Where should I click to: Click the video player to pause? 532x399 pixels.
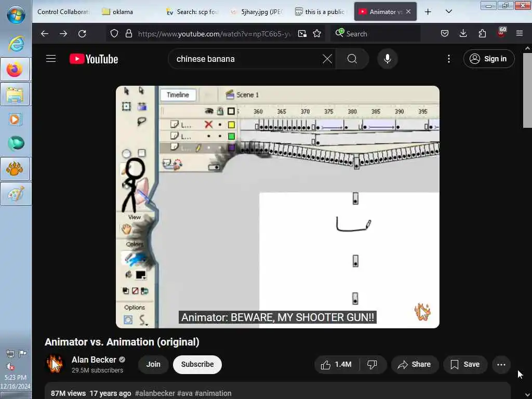[277, 207]
